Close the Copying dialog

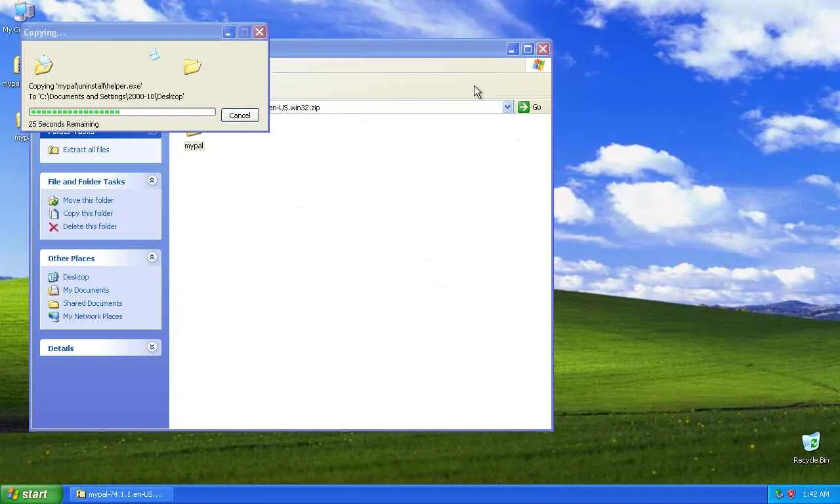coord(259,32)
